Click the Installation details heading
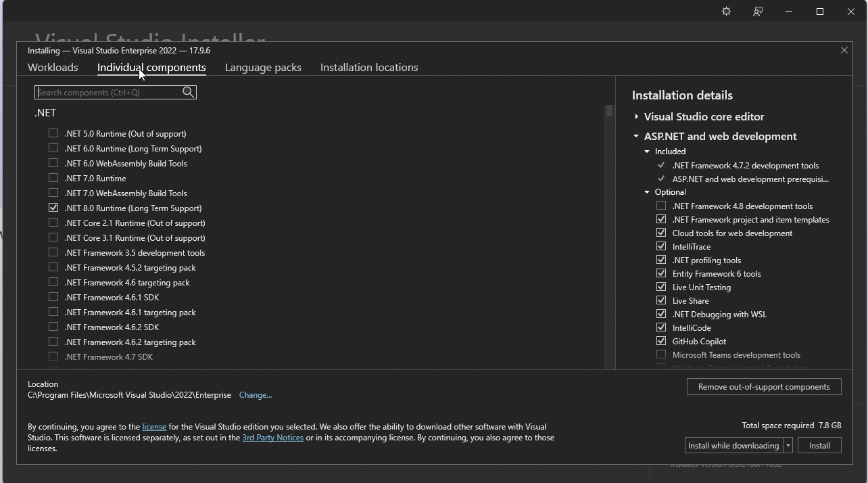The image size is (868, 483). [682, 95]
